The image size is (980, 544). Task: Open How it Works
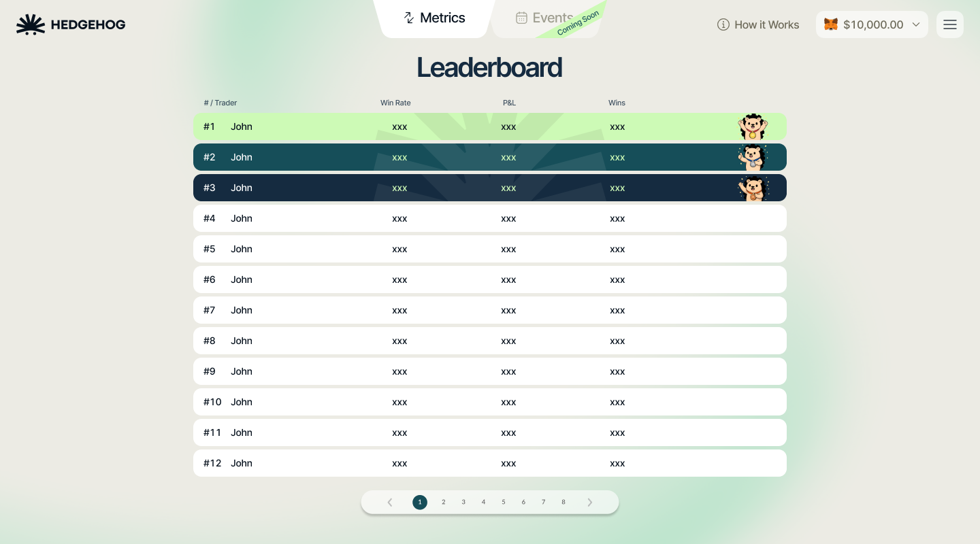[767, 24]
